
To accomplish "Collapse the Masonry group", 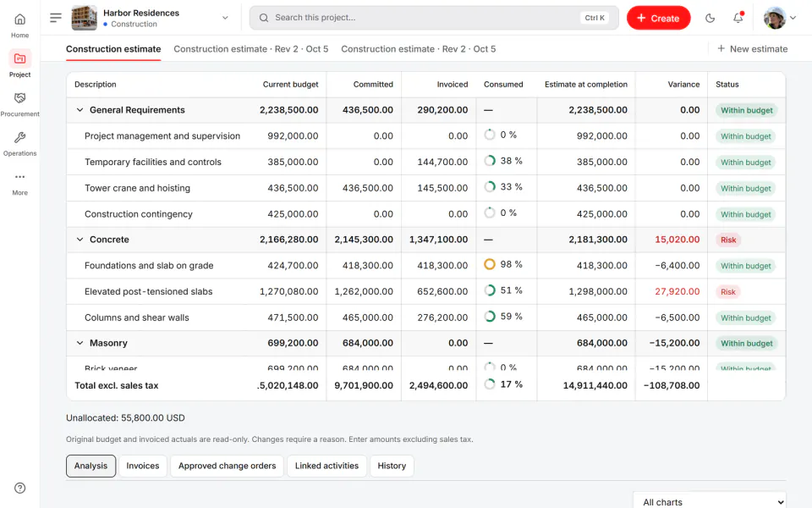I will [80, 343].
